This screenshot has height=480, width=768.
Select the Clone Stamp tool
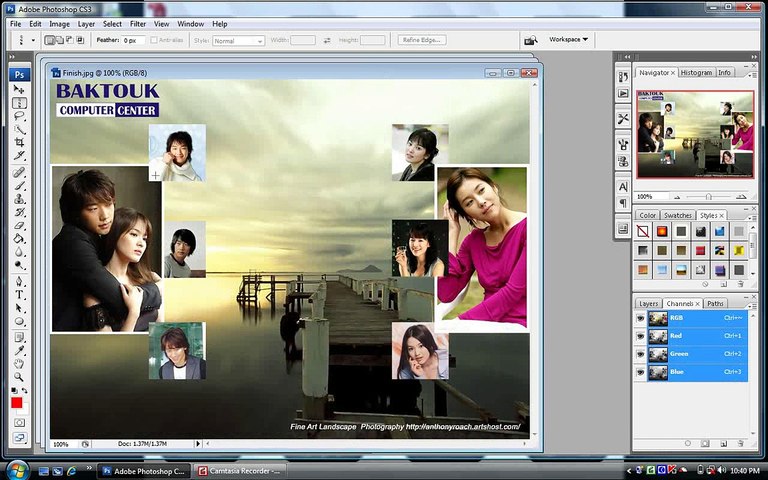pyautogui.click(x=19, y=199)
